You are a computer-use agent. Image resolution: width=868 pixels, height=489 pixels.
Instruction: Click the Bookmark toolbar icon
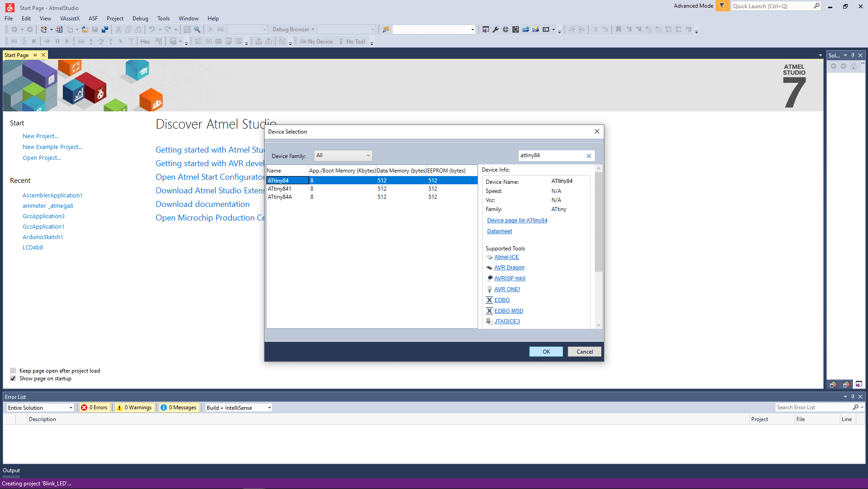pyautogui.click(x=619, y=29)
